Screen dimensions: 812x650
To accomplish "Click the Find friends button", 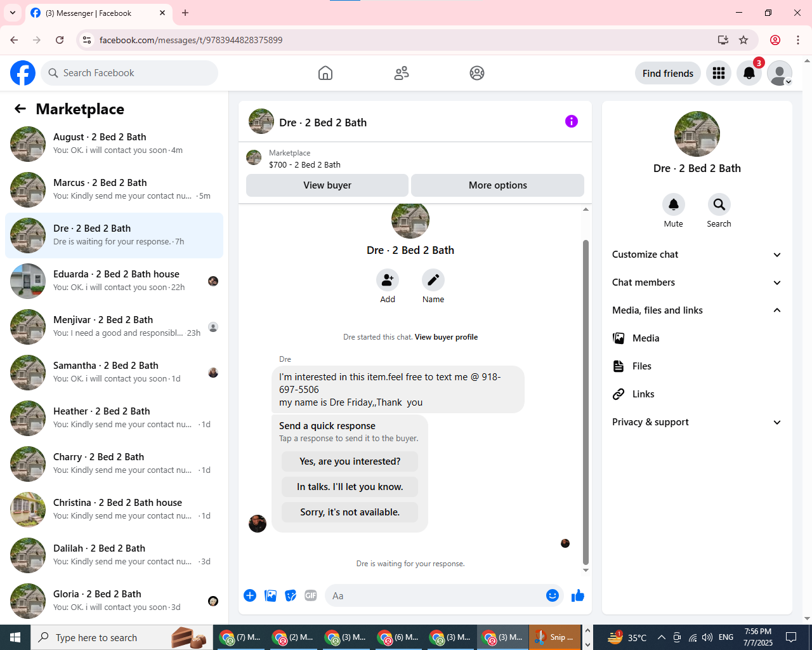I will tap(668, 73).
